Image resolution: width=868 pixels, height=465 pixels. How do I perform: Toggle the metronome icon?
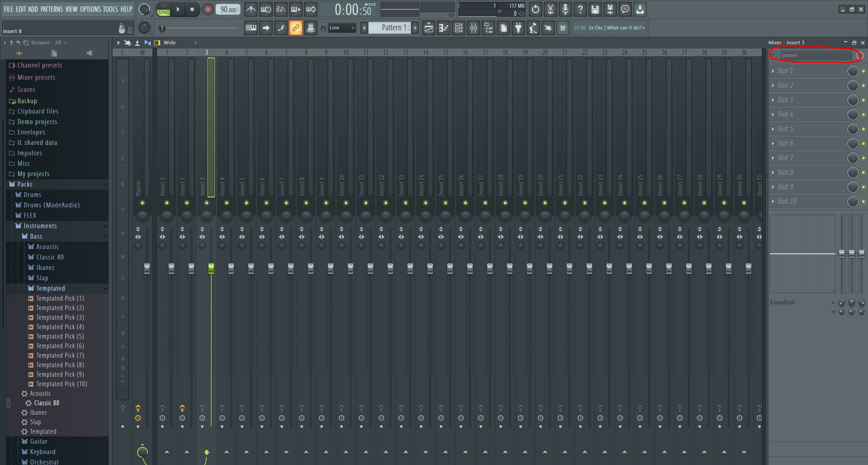251,9
